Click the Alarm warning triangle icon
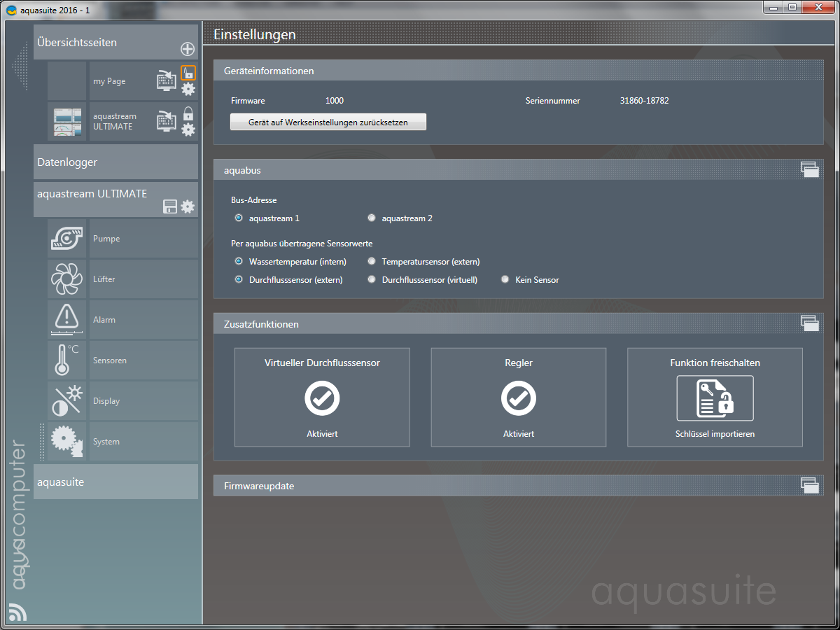Screen dimensions: 840x630 (x=67, y=320)
